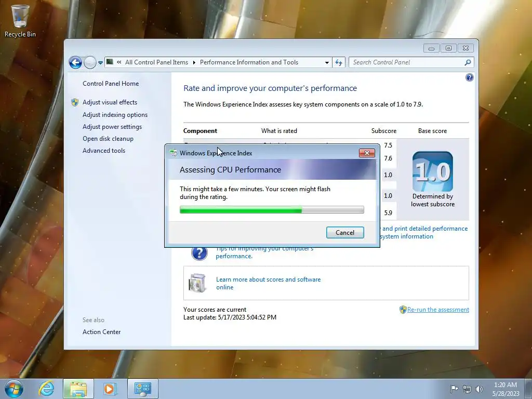Close the Windows Experience Index dialog
The width and height of the screenshot is (532, 399).
tap(367, 153)
